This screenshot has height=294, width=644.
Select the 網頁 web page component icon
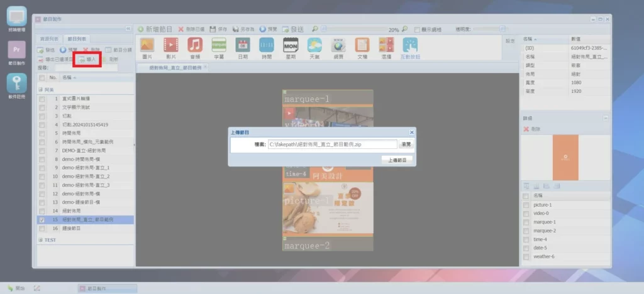(x=338, y=45)
